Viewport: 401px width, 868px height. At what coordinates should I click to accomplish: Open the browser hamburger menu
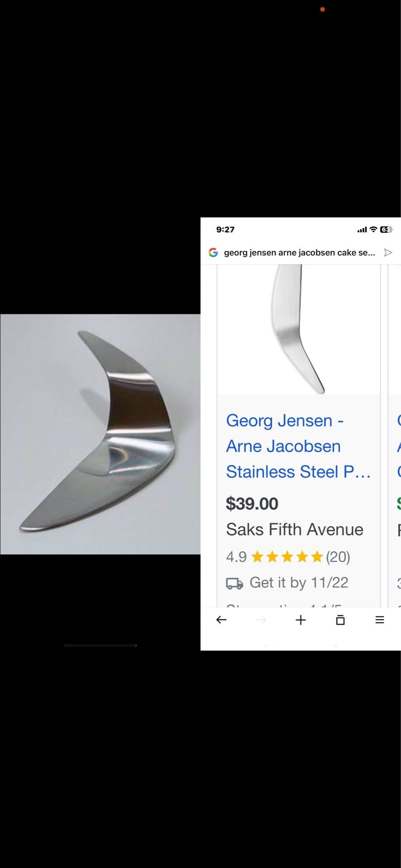[380, 620]
